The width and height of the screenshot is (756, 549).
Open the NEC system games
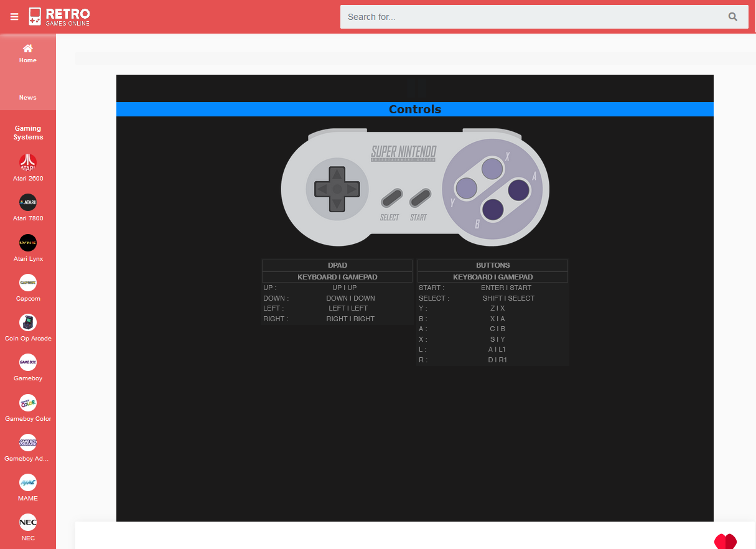tap(27, 522)
